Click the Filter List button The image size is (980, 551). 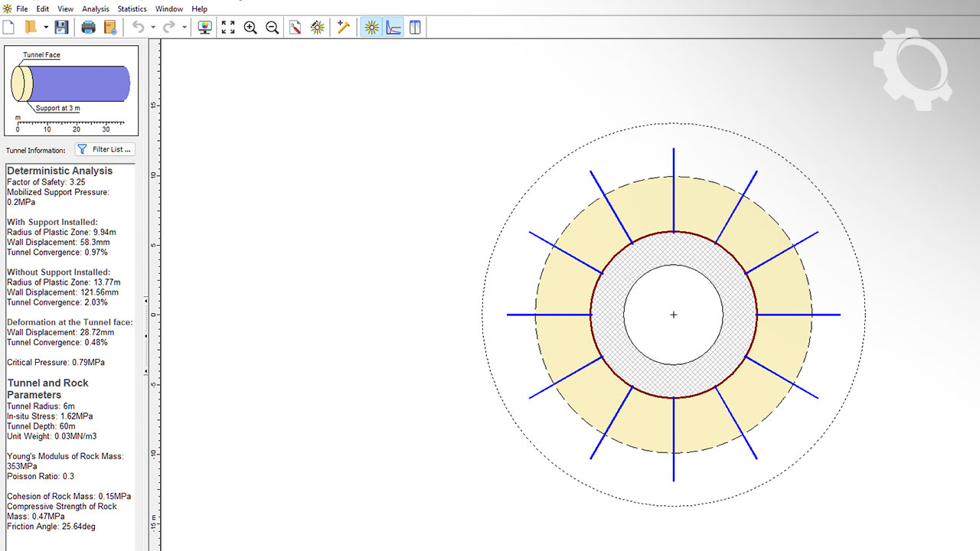(x=106, y=149)
